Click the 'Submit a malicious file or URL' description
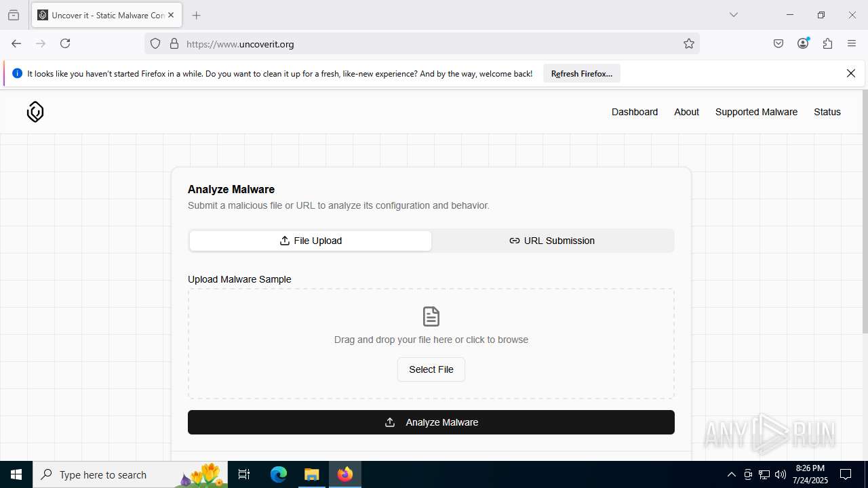The height and width of the screenshot is (488, 868). [x=338, y=205]
